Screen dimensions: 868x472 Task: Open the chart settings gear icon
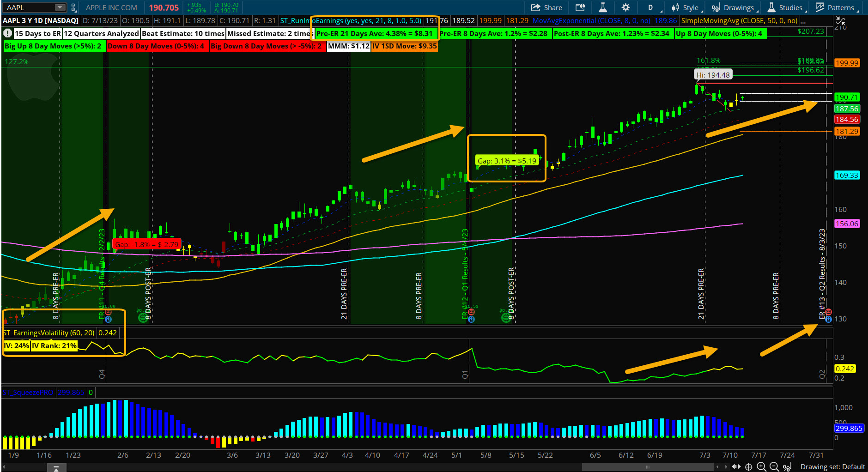(625, 7)
